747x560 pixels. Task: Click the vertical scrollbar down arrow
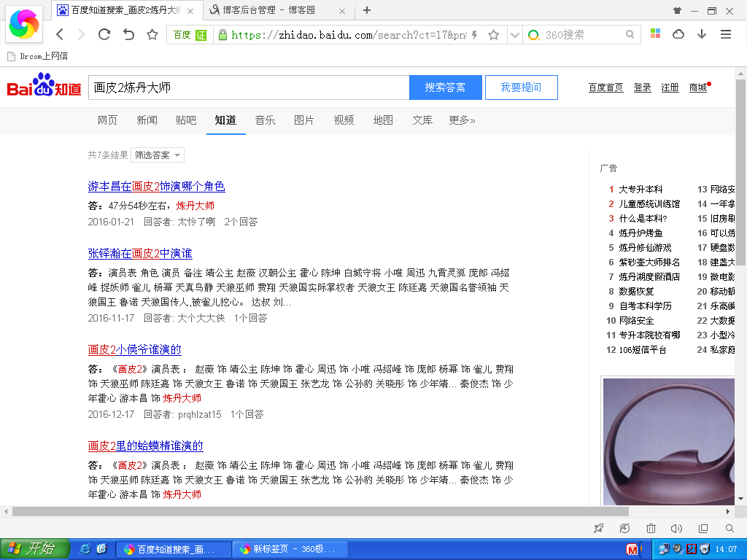(741, 499)
